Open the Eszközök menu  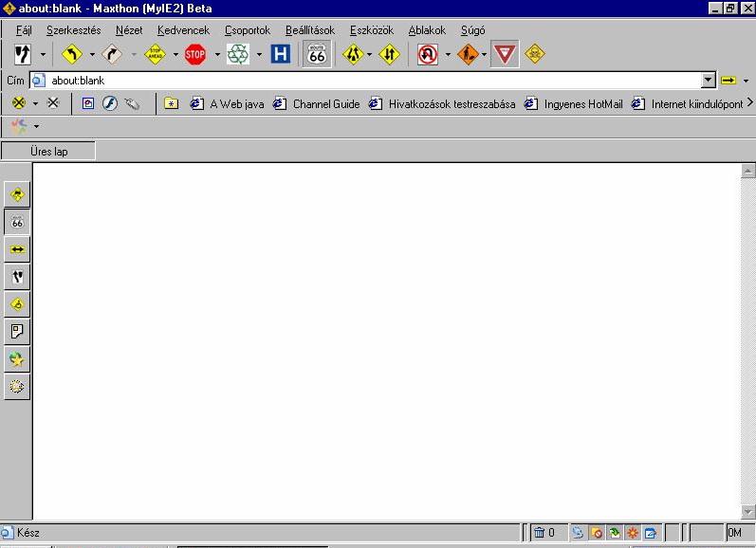[372, 30]
